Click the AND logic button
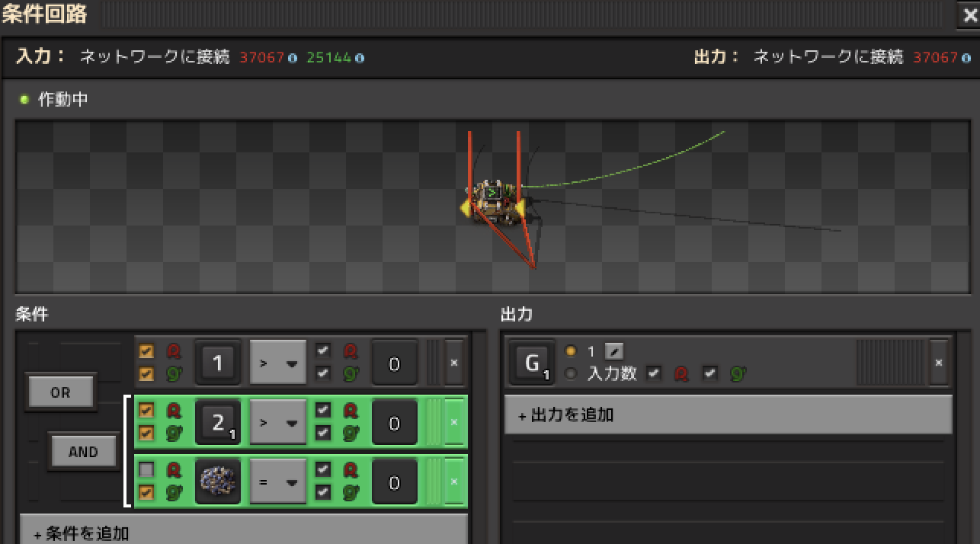 pos(83,452)
